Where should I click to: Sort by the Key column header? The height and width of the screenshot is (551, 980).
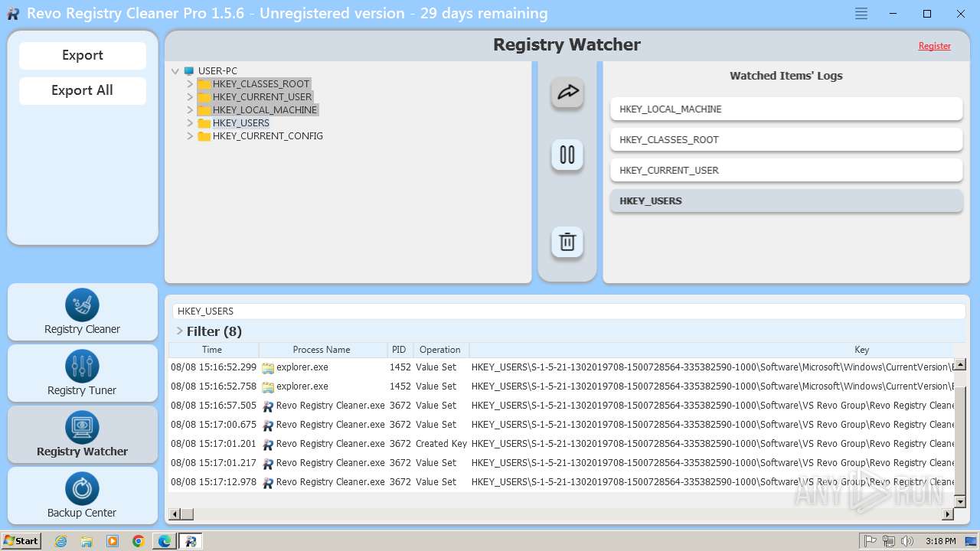(x=861, y=350)
